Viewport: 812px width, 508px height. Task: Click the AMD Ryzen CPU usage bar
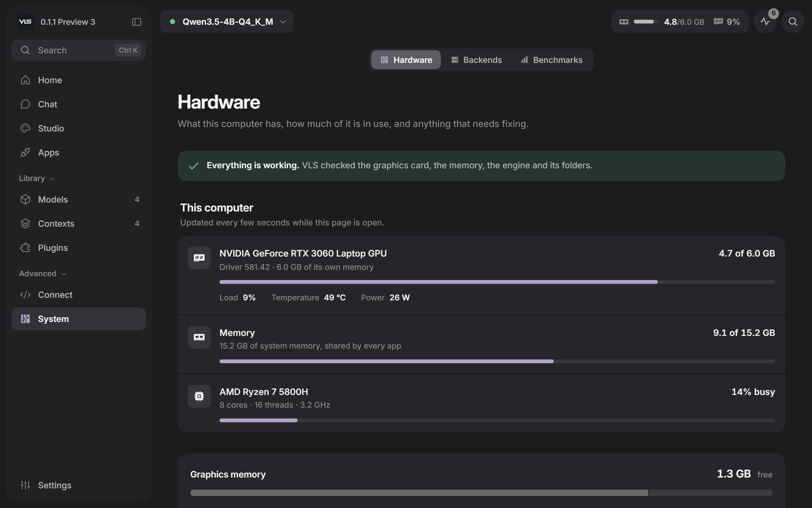point(497,420)
